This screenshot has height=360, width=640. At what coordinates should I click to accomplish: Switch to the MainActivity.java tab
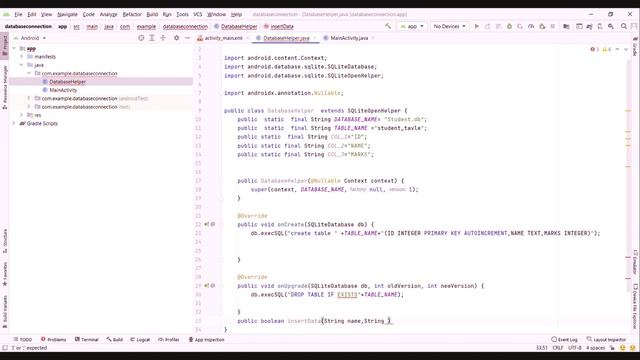[349, 38]
